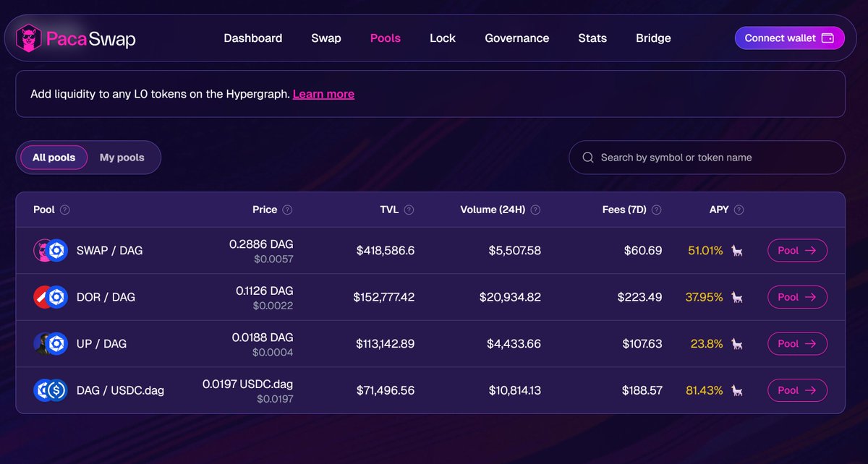This screenshot has width=868, height=464.
Task: Click the TVL column help icon
Action: pos(409,210)
